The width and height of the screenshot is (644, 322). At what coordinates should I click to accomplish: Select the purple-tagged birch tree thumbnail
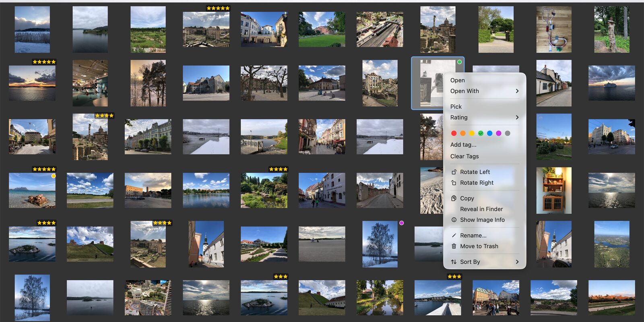pos(380,244)
